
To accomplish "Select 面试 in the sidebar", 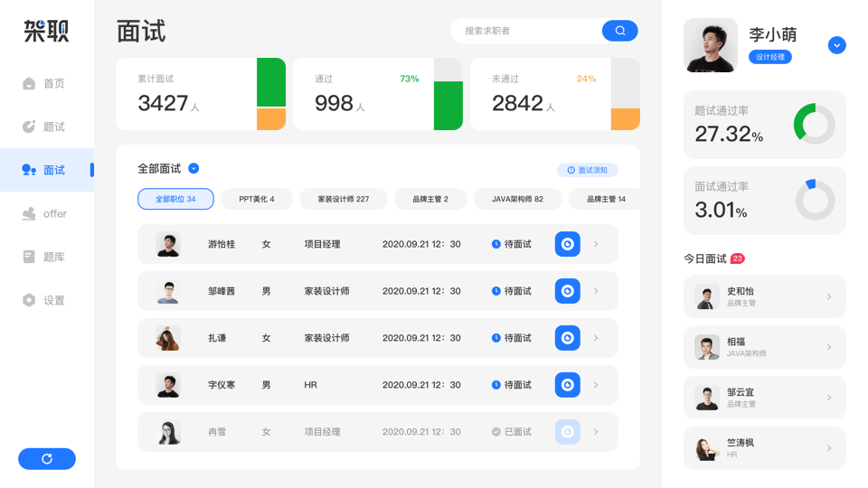I will (47, 170).
